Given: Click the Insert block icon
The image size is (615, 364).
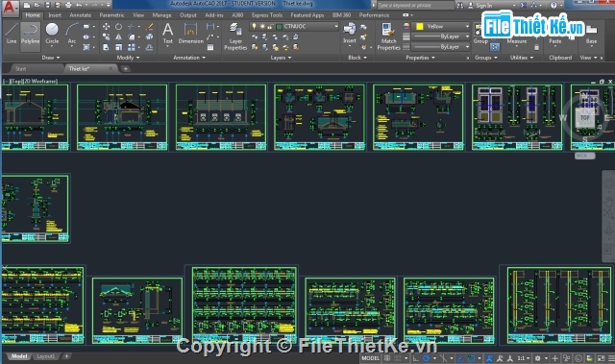Looking at the screenshot, I should (x=349, y=33).
